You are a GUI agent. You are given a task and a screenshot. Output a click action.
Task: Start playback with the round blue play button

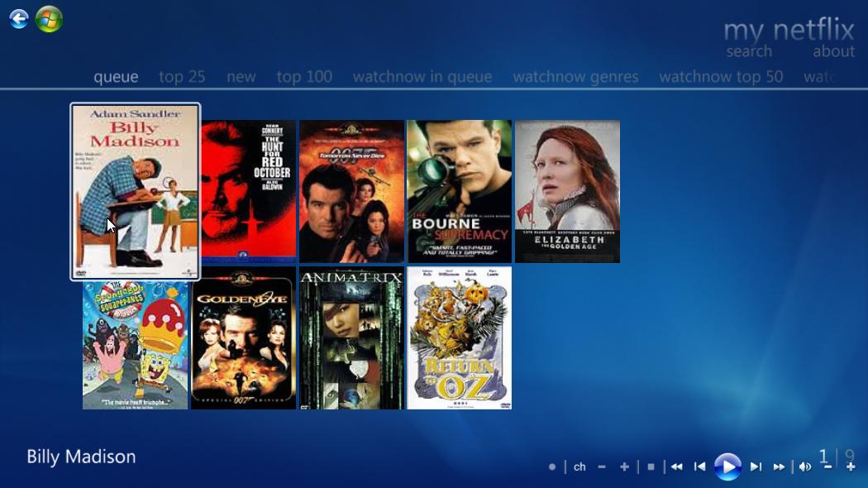(x=727, y=466)
